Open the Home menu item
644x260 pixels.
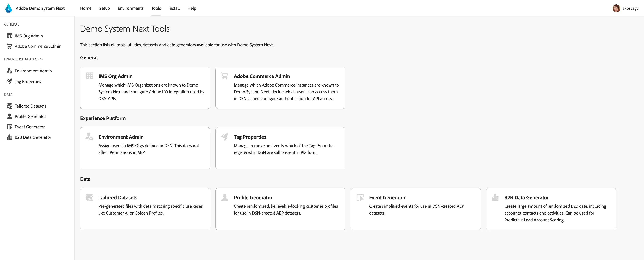click(x=86, y=8)
